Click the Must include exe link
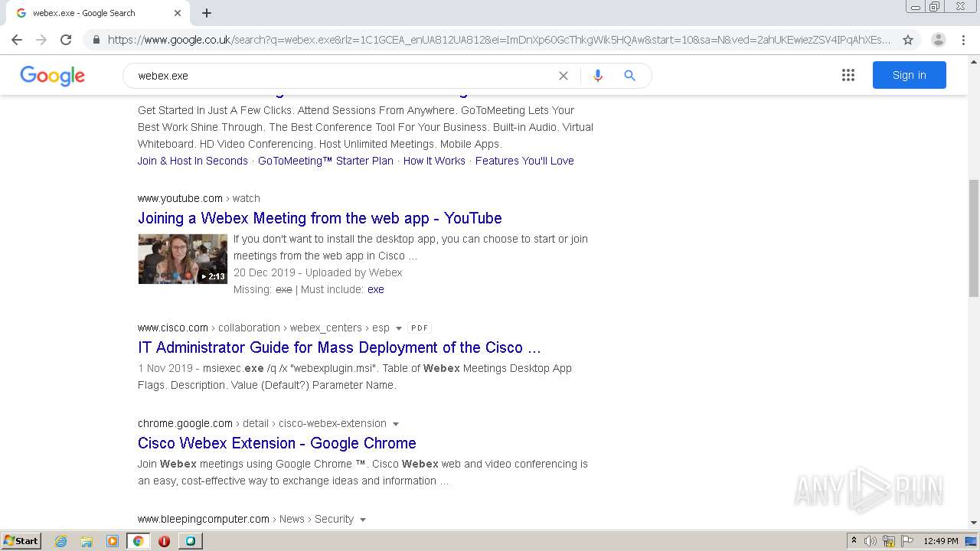Viewport: 980px width, 551px height. (376, 289)
